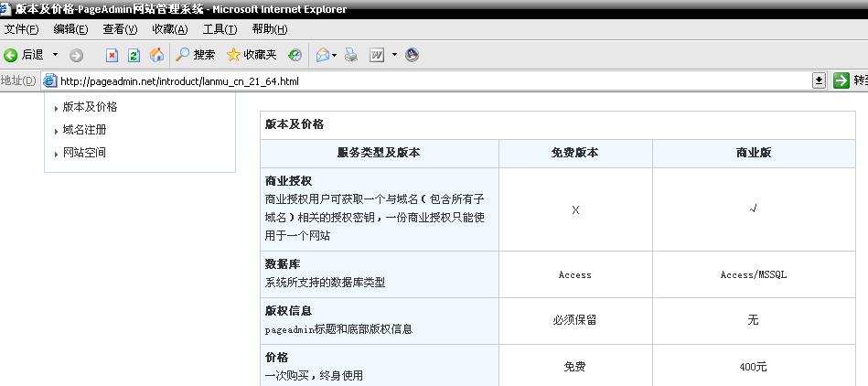868x386 pixels.
Task: Open the 域名注册 sidebar link
Action: pyautogui.click(x=84, y=130)
